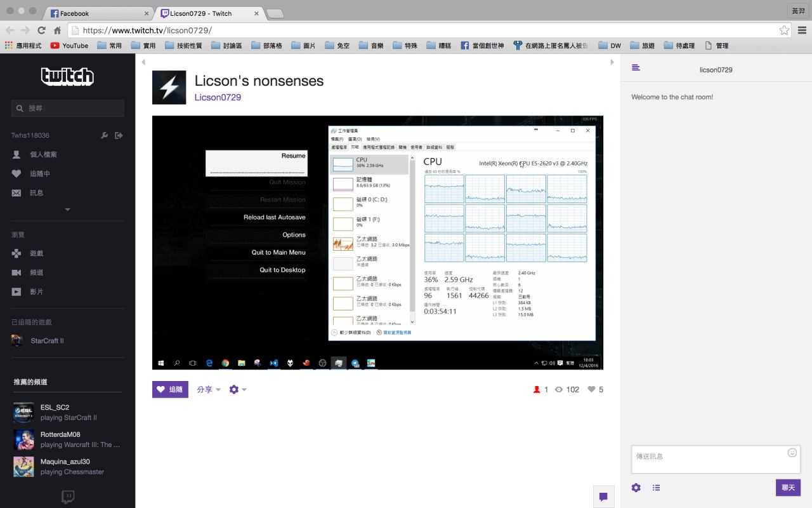This screenshot has width=812, height=508.
Task: Click the 搜尋 search field in sidebar
Action: tap(68, 109)
